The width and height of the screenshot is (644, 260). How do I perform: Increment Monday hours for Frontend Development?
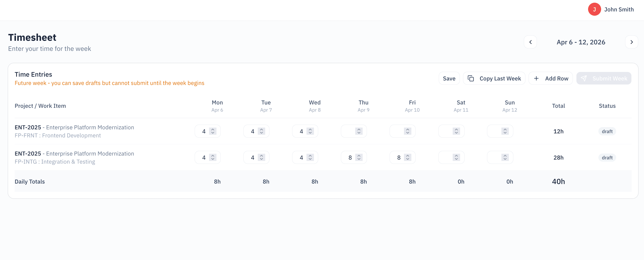213,129
